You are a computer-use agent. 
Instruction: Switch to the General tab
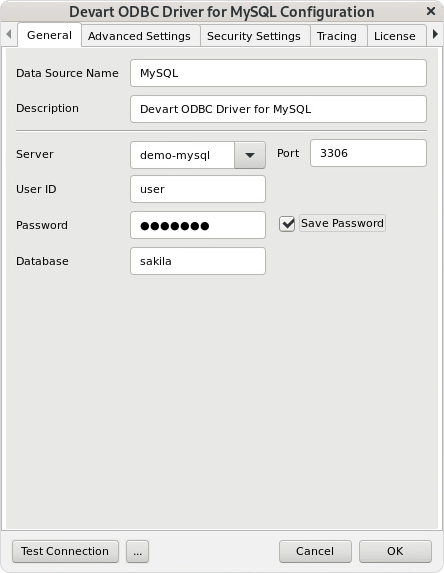pos(49,35)
